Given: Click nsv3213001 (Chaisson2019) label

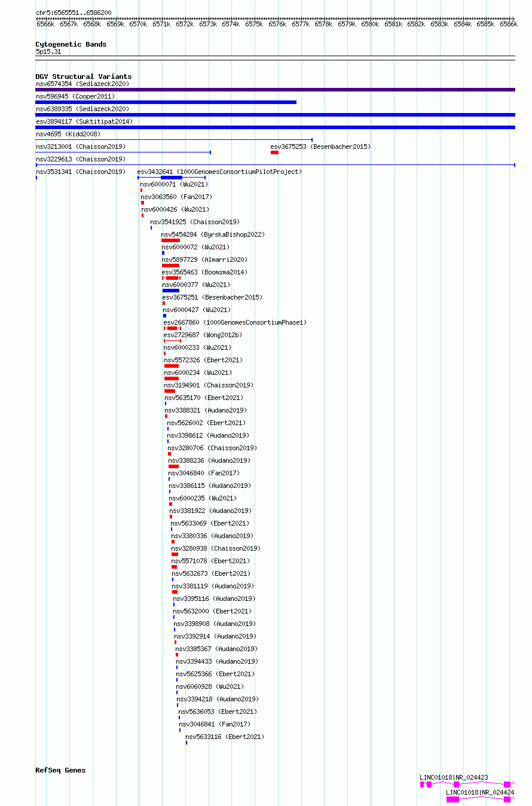Looking at the screenshot, I should [81, 147].
